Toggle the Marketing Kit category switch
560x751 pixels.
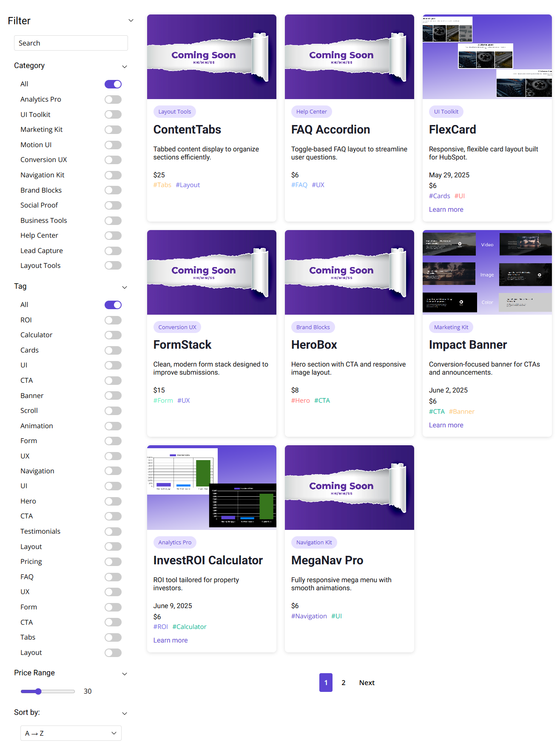pyautogui.click(x=113, y=130)
